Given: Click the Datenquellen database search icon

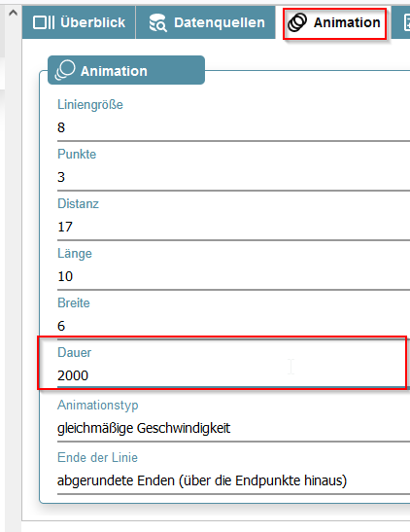Looking at the screenshot, I should tap(158, 22).
